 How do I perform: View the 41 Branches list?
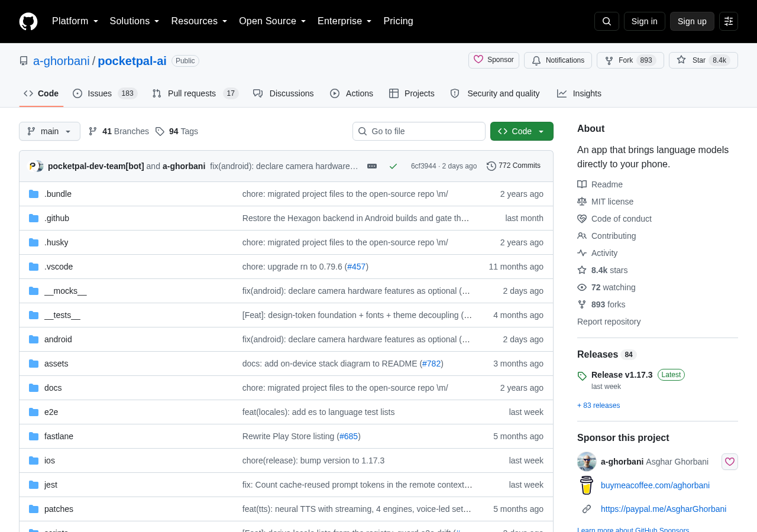pos(118,131)
